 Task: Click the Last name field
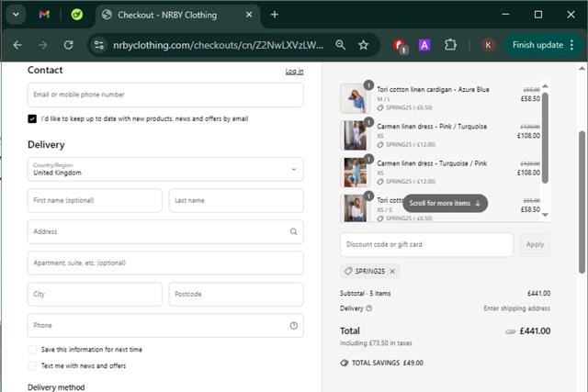[x=236, y=200]
